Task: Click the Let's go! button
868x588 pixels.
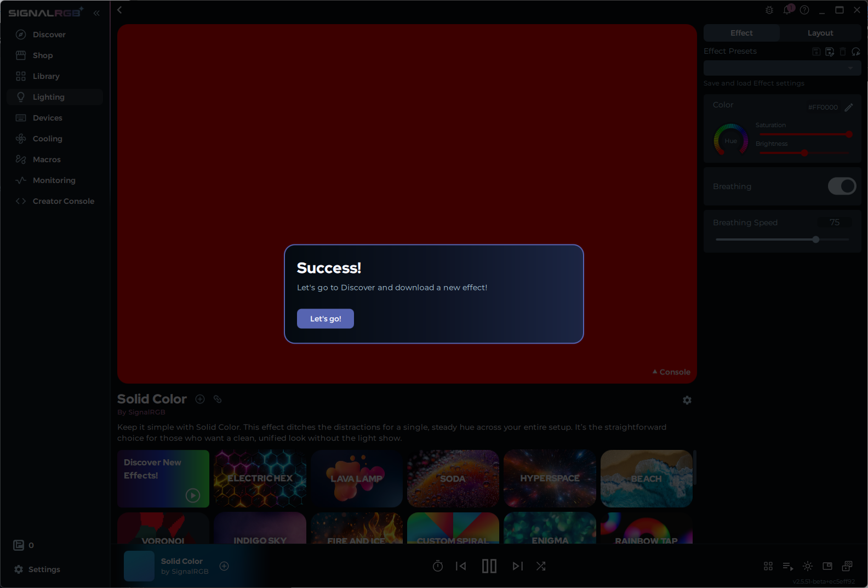Action: pyautogui.click(x=325, y=318)
